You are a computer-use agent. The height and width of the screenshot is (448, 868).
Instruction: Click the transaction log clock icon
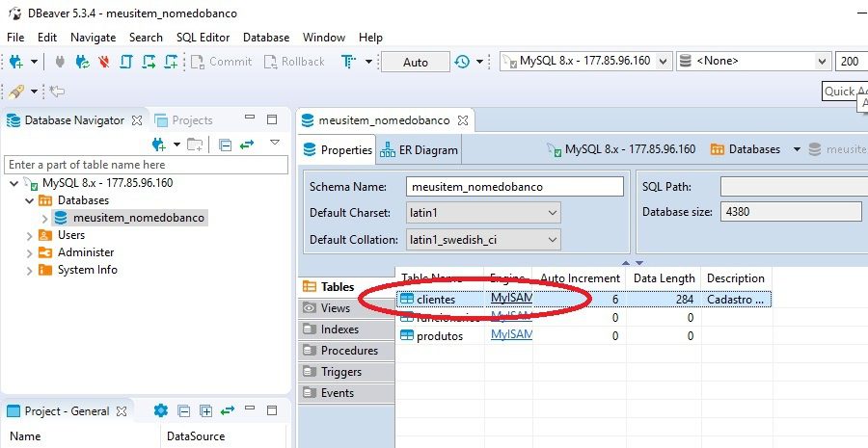tap(462, 62)
